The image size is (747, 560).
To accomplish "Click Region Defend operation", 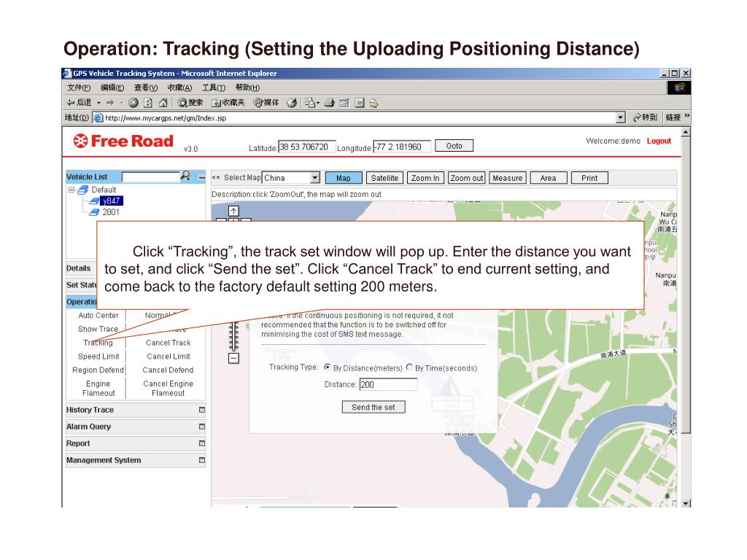I will pos(98,370).
